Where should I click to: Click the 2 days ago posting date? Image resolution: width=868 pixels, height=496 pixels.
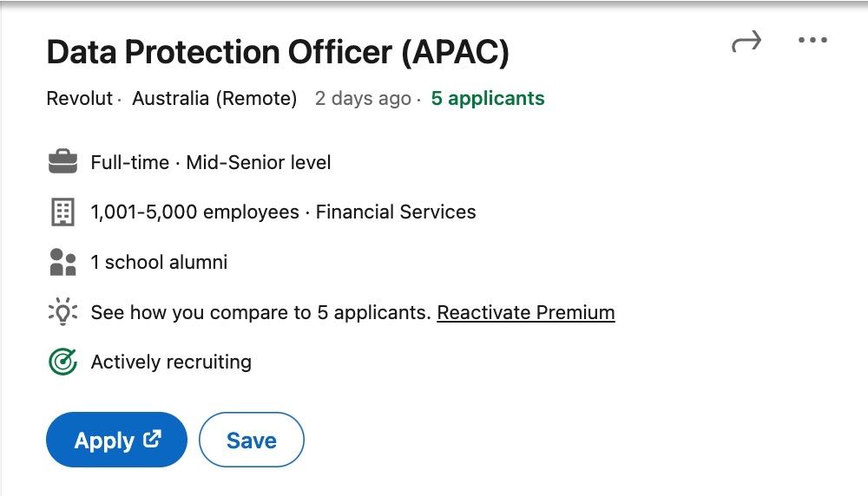pos(363,98)
